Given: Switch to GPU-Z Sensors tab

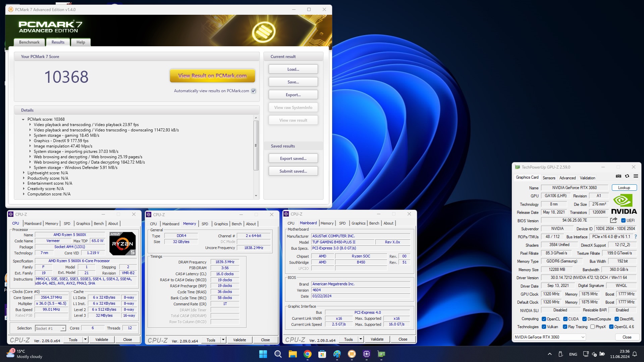Looking at the screenshot, I should [x=549, y=178].
